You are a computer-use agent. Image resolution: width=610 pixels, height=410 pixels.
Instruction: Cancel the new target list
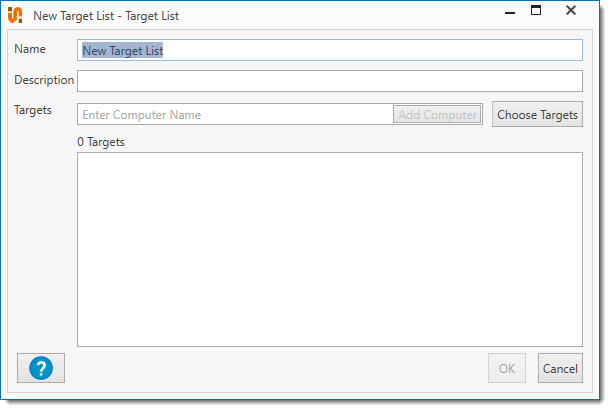pos(560,368)
